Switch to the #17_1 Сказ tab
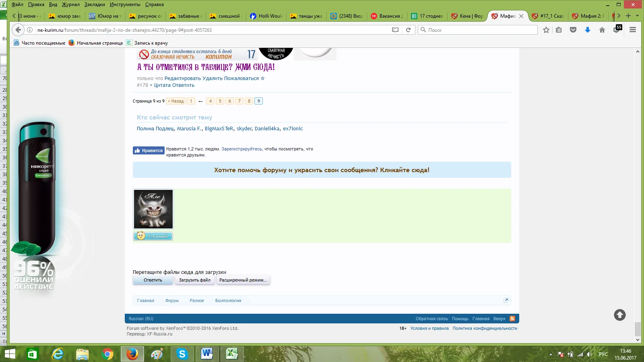This screenshot has height=362, width=644. tap(547, 16)
